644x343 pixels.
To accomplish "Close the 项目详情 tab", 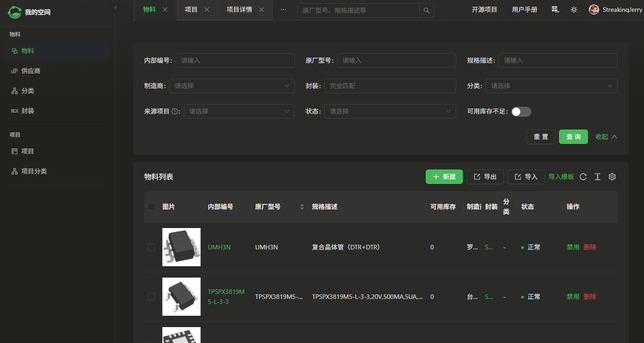I will click(x=262, y=10).
